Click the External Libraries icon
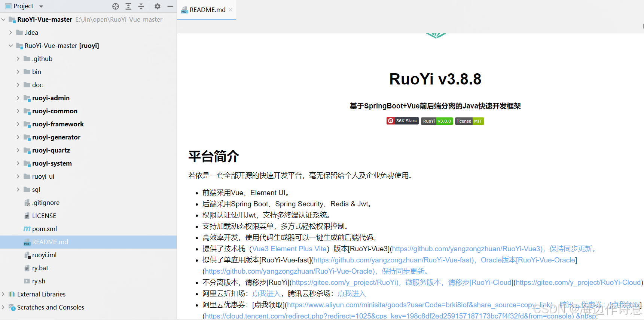 click(x=12, y=294)
